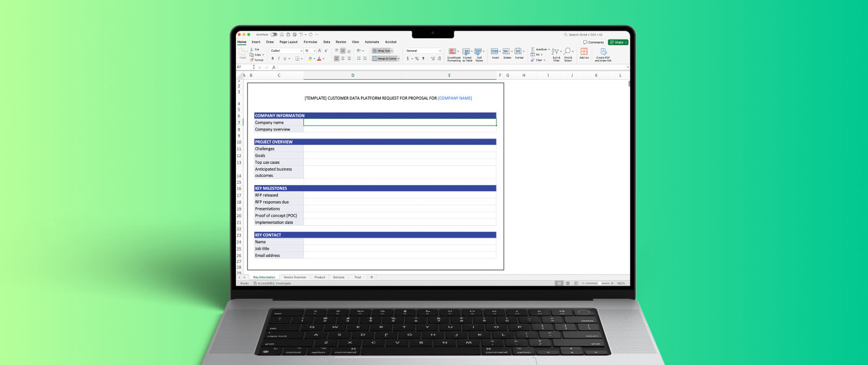
Task: Toggle bold formatting in the ribbon
Action: point(272,58)
